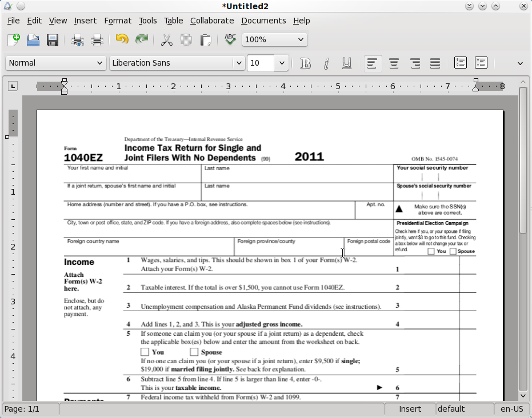532x418 pixels.
Task: Open a file using the folder icon
Action: point(33,40)
